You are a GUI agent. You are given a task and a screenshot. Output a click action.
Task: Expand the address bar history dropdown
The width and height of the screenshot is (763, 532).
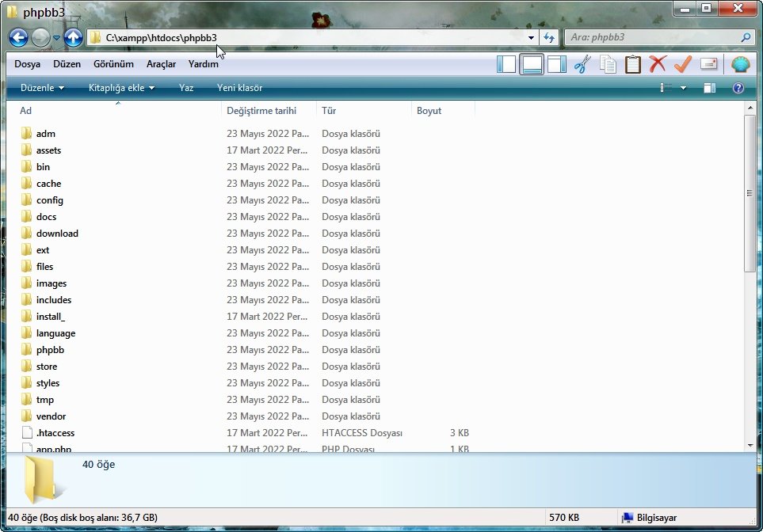pyautogui.click(x=531, y=37)
